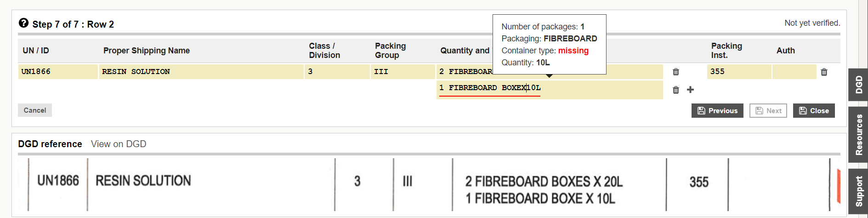The image size is (868, 218).
Task: Open the Support side tab
Action: [858, 191]
